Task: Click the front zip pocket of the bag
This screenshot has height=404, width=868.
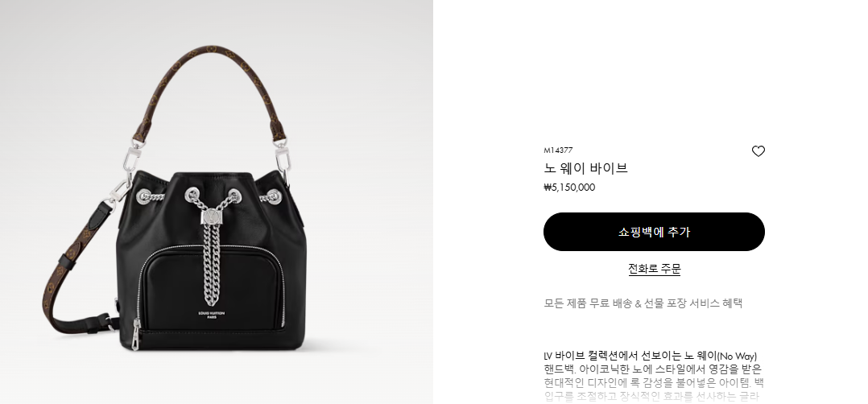Action: [x=212, y=290]
